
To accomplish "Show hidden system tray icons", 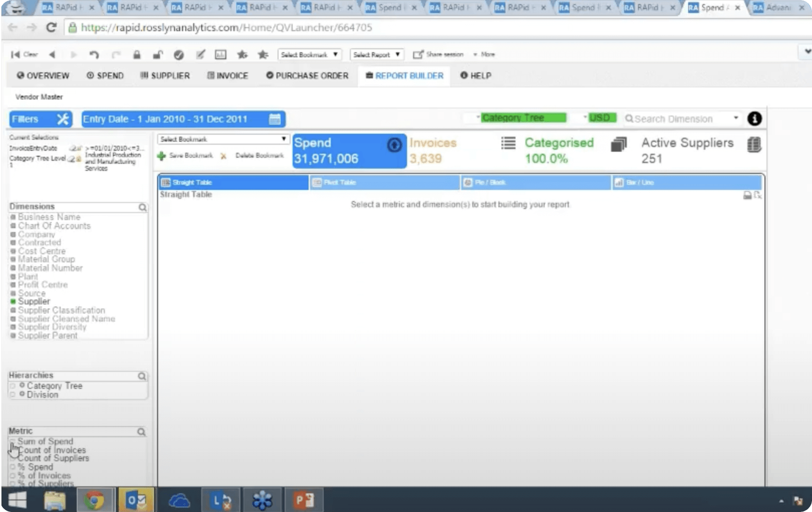I will pyautogui.click(x=781, y=501).
